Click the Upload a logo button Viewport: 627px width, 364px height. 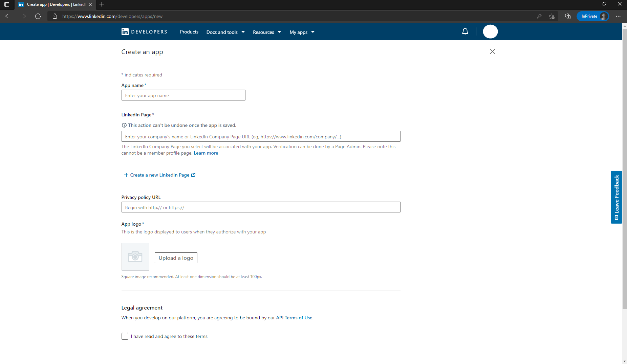point(176,257)
